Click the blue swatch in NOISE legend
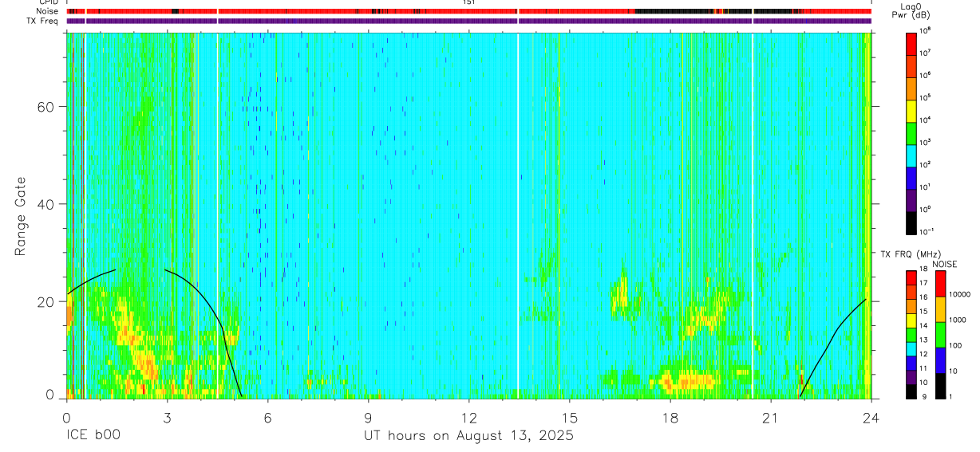Viewport: 980px width, 452px height. (940, 360)
